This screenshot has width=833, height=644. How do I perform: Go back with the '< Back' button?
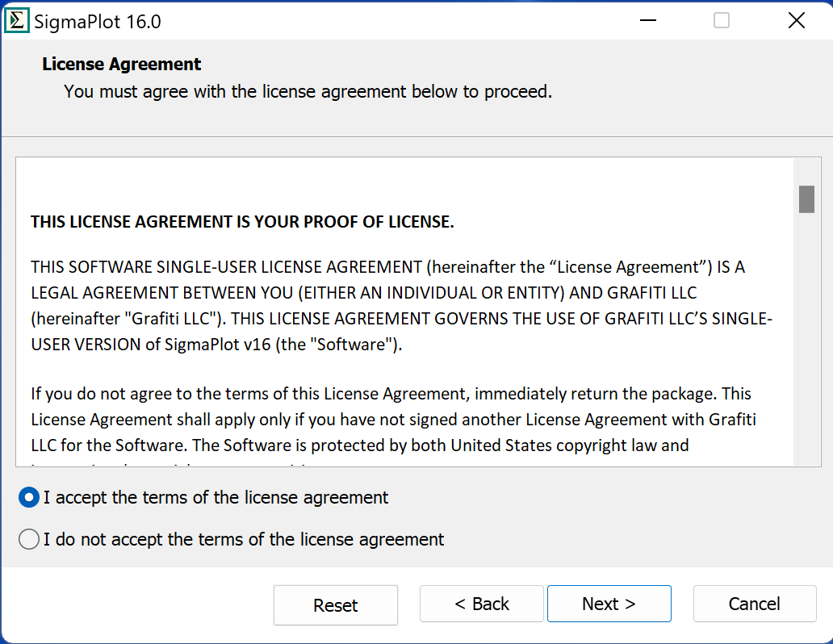[481, 604]
